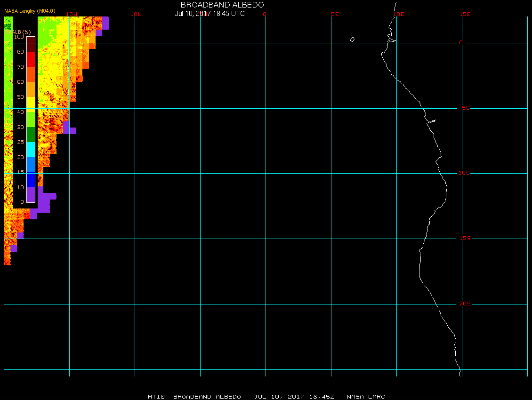Click the legend value 30

tap(21, 127)
